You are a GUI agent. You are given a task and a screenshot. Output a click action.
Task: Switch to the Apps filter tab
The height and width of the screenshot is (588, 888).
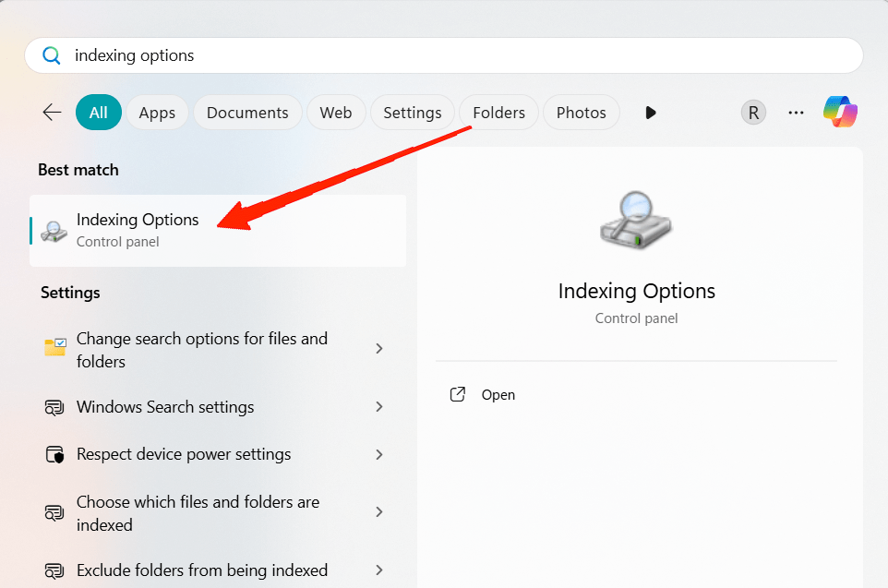(x=157, y=113)
